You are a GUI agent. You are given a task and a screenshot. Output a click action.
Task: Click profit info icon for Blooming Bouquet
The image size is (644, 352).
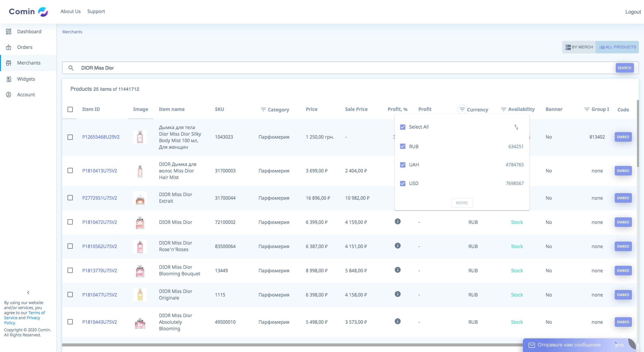397,270
